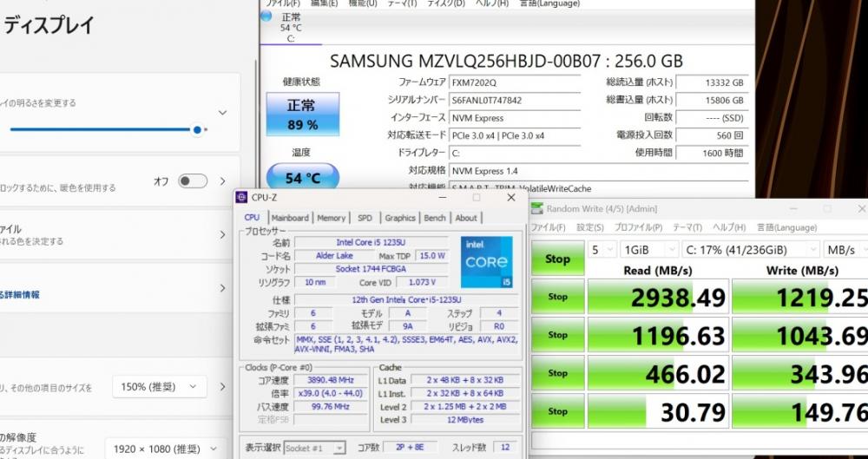Switch to the Memory tab

(x=331, y=218)
